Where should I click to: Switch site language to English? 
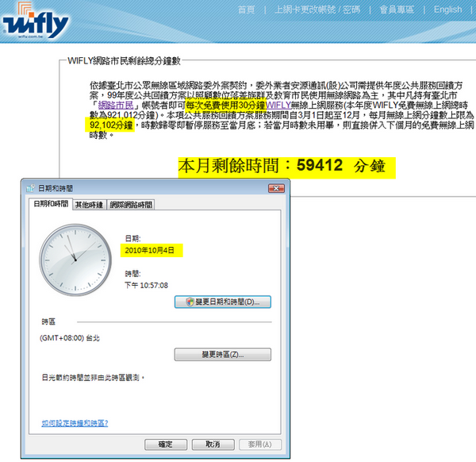(447, 10)
